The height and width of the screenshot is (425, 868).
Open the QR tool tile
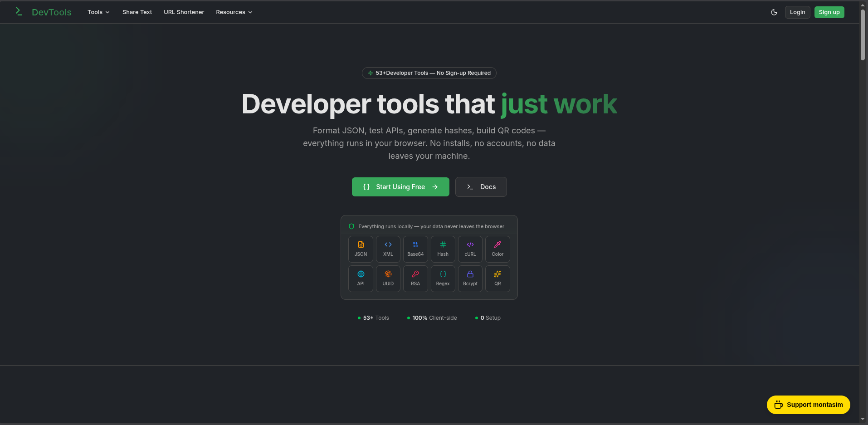[497, 278]
